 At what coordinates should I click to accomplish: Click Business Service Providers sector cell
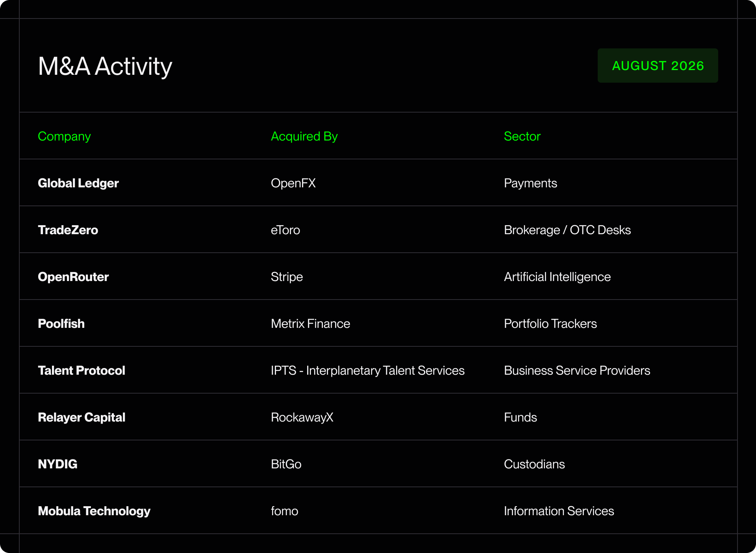pyautogui.click(x=577, y=370)
